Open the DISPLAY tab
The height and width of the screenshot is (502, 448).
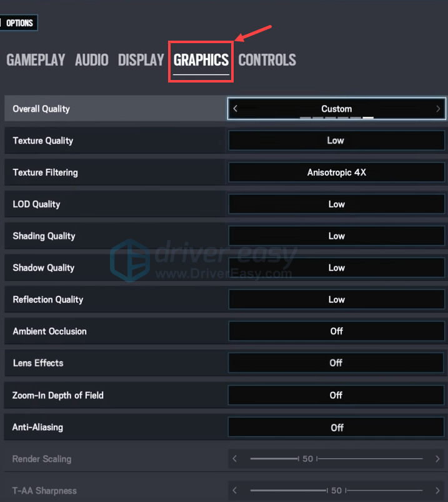(x=141, y=60)
